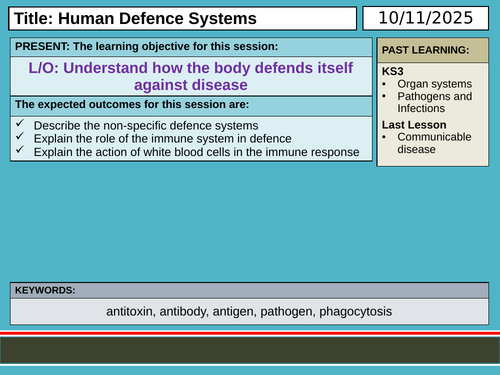Select the 'Title: Human Defence Systems' heading
Screen dimensions: 500x375
click(x=135, y=18)
